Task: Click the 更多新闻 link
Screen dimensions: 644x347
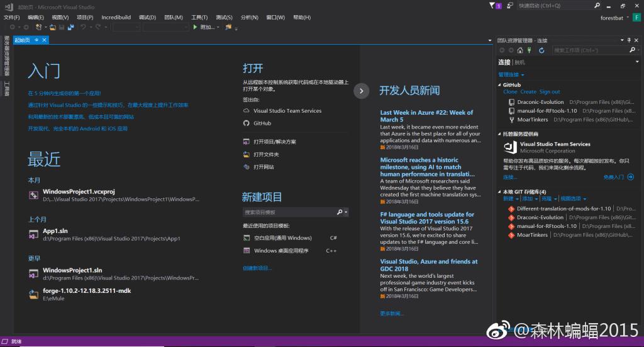Action: (x=392, y=313)
